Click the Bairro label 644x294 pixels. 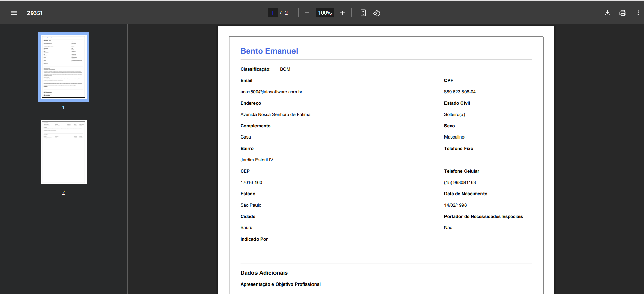[x=247, y=148]
